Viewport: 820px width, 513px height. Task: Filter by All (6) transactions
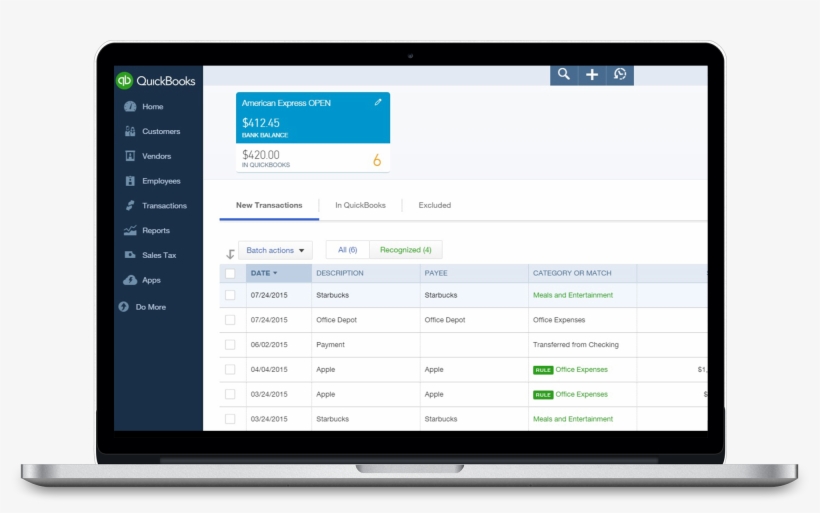tap(348, 250)
